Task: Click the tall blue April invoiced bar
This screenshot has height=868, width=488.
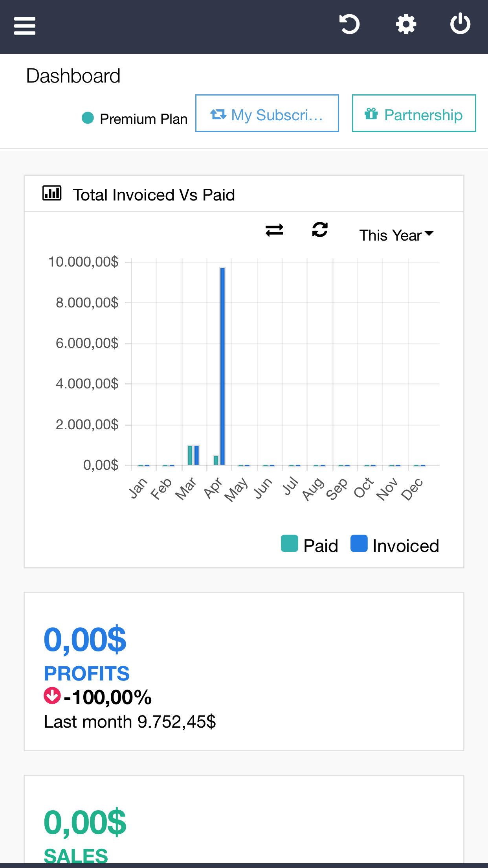Action: [222, 366]
